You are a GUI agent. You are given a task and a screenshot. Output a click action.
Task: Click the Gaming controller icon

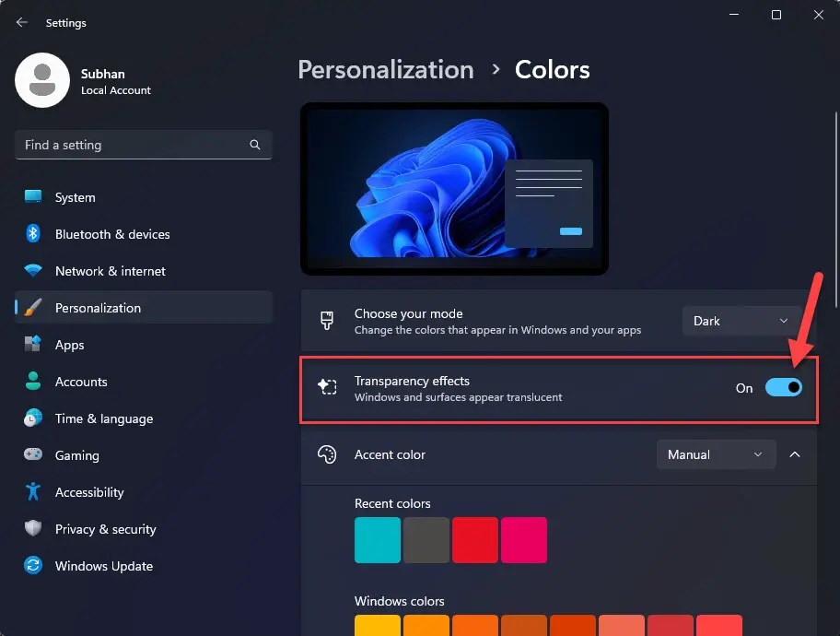34,455
